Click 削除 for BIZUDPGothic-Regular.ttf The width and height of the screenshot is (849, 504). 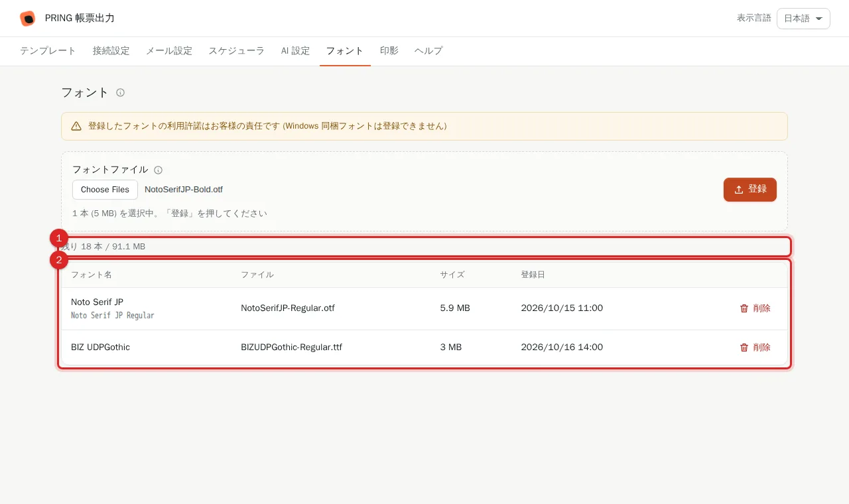[755, 347]
